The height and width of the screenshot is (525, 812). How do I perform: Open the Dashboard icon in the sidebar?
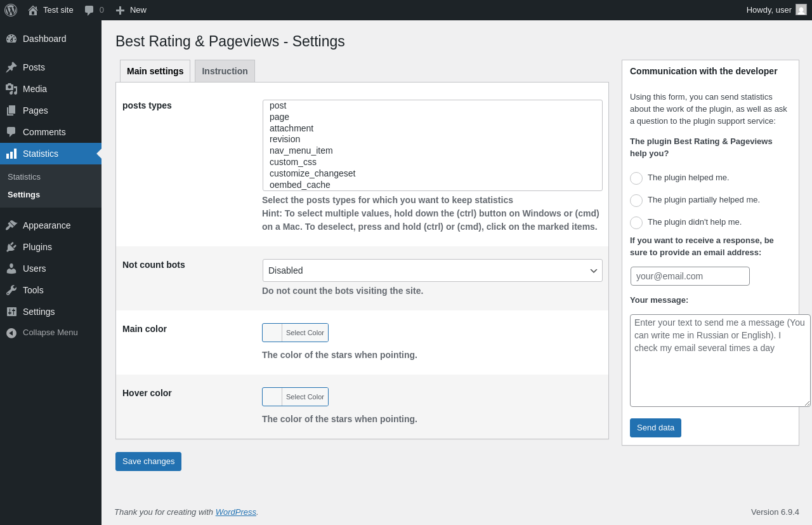tap(11, 39)
